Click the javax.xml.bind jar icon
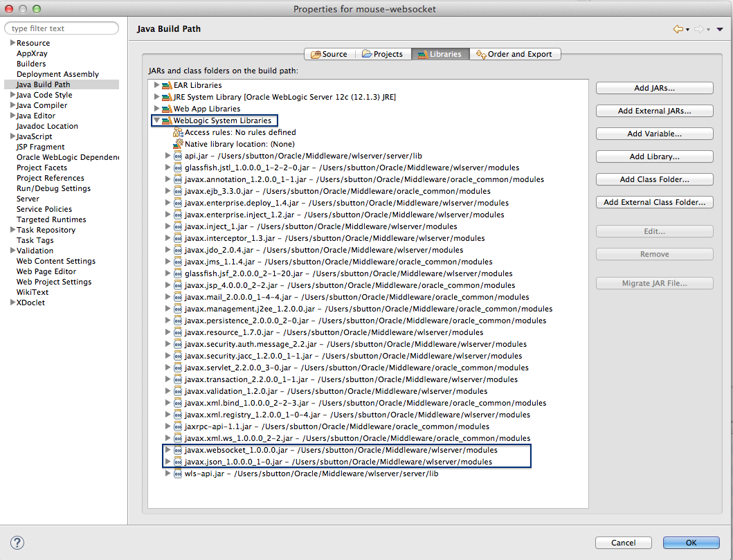 pos(178,403)
